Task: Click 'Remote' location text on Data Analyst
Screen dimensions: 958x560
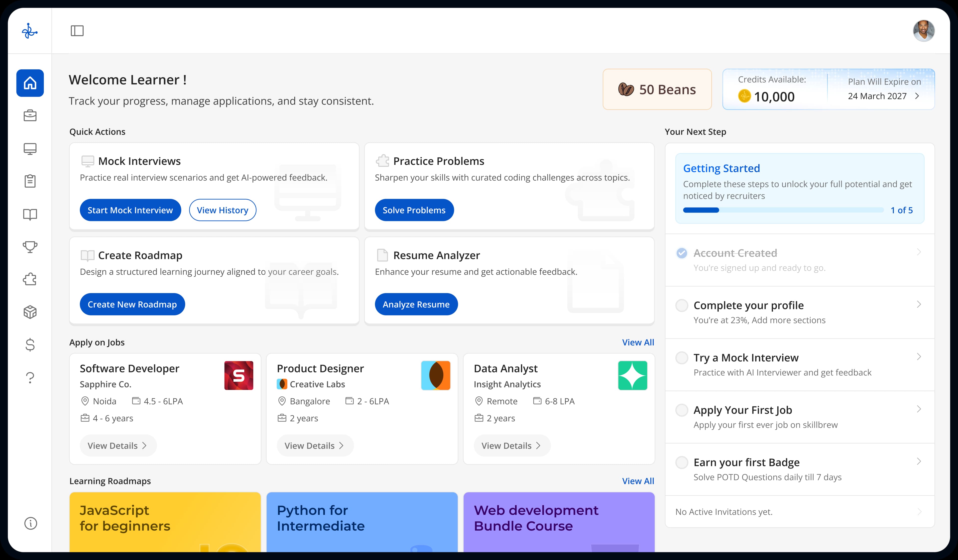Action: (x=502, y=401)
